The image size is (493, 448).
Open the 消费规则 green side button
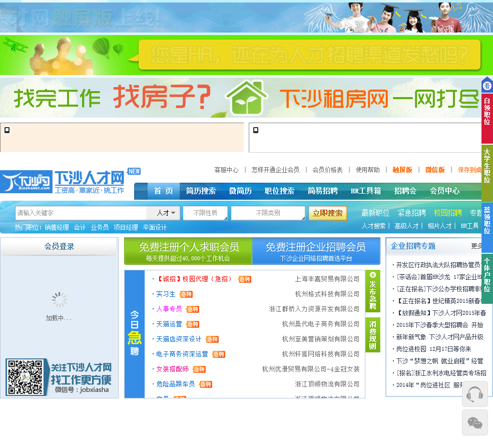click(x=373, y=335)
